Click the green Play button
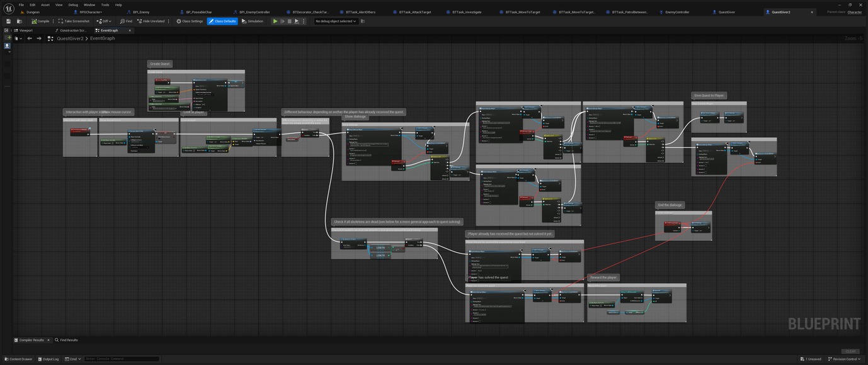Image resolution: width=868 pixels, height=365 pixels. pyautogui.click(x=275, y=21)
